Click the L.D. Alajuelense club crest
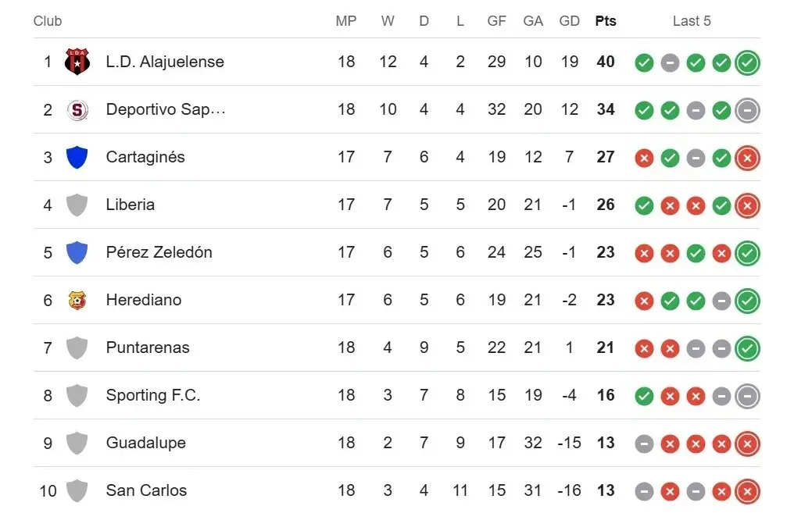 (x=77, y=62)
